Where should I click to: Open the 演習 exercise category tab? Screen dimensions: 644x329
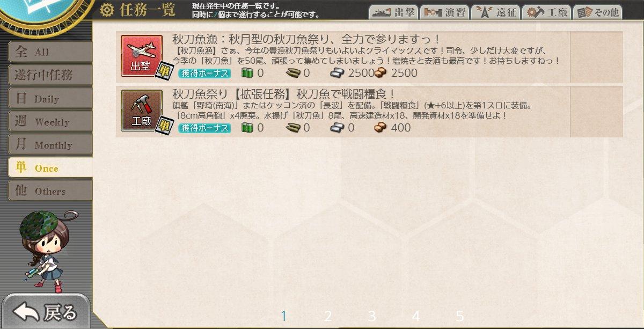pyautogui.click(x=444, y=13)
